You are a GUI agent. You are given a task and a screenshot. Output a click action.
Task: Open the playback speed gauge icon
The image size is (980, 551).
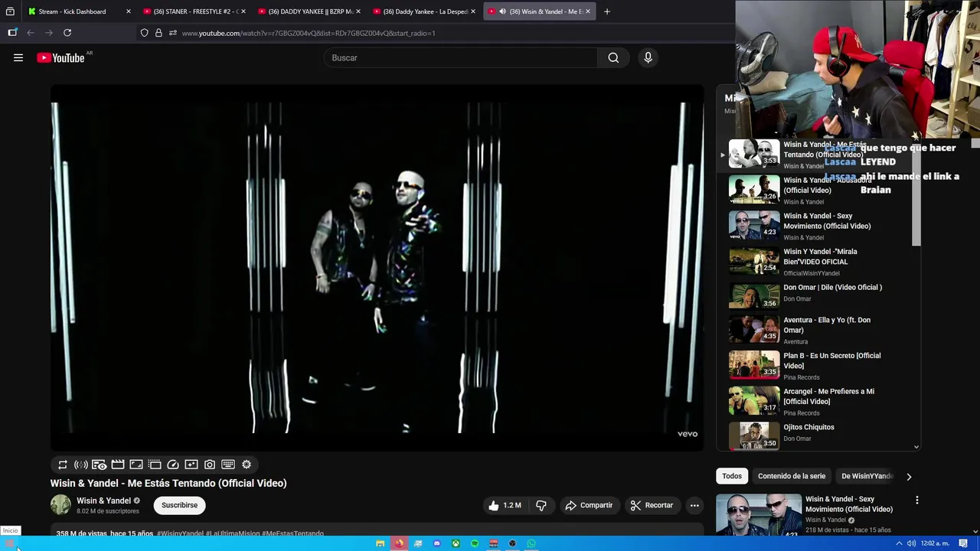click(x=173, y=465)
